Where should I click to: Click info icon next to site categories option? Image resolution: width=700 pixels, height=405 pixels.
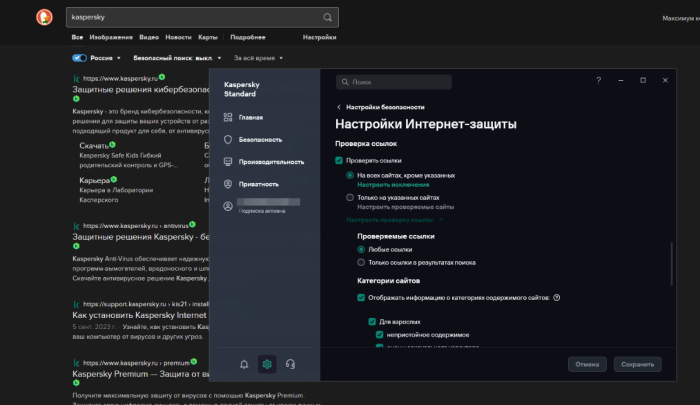557,298
